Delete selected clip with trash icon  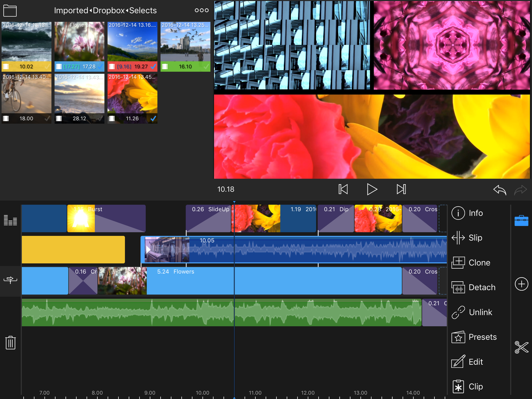10,342
